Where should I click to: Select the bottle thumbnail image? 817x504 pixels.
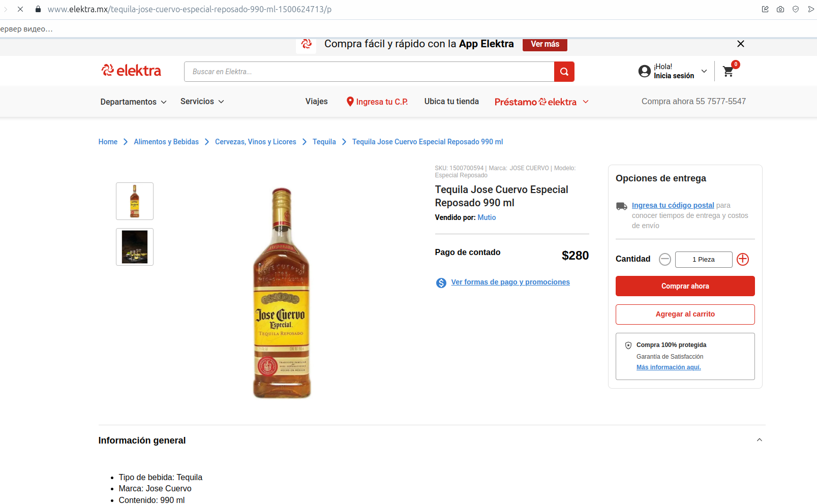click(x=135, y=201)
